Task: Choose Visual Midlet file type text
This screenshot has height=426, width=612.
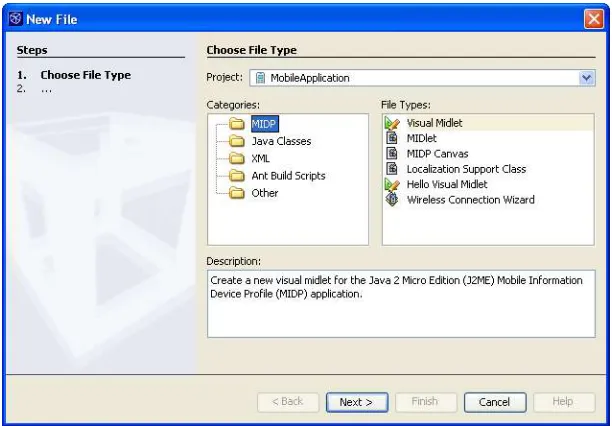Action: pos(434,123)
